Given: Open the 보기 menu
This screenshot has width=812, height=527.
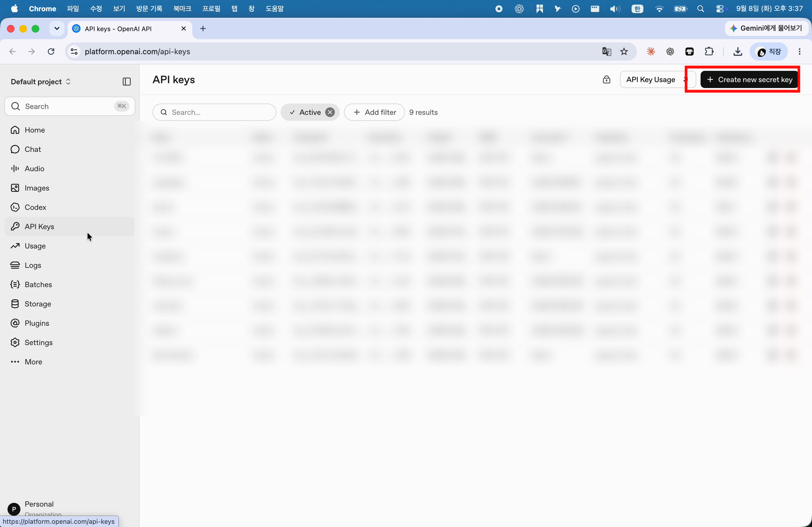Looking at the screenshot, I should [119, 9].
